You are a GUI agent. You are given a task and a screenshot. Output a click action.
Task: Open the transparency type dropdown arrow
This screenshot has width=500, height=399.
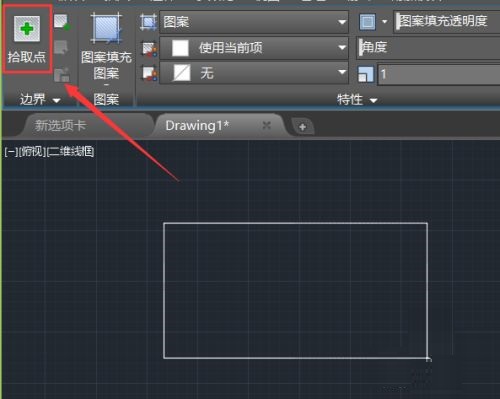(x=384, y=22)
